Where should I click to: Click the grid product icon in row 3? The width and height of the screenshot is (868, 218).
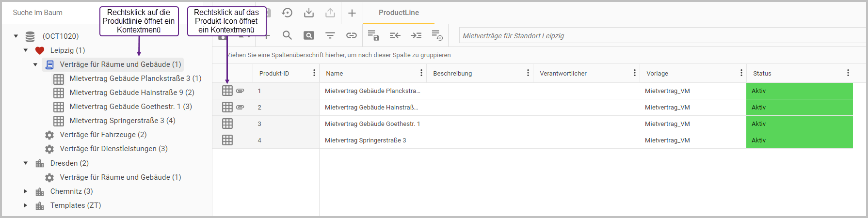pyautogui.click(x=227, y=124)
